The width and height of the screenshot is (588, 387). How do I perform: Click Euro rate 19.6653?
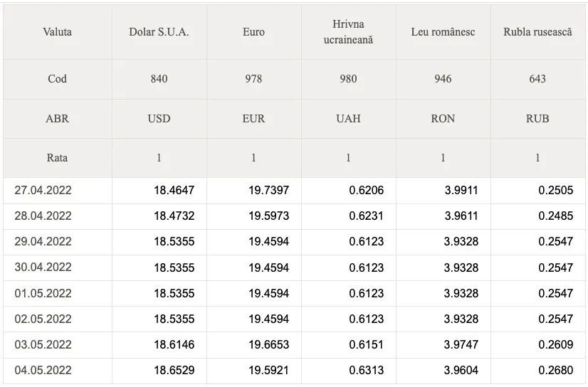[268, 344]
